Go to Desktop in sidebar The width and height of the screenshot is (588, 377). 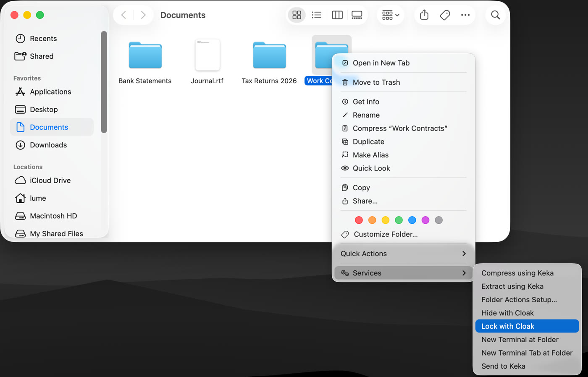pyautogui.click(x=52, y=110)
